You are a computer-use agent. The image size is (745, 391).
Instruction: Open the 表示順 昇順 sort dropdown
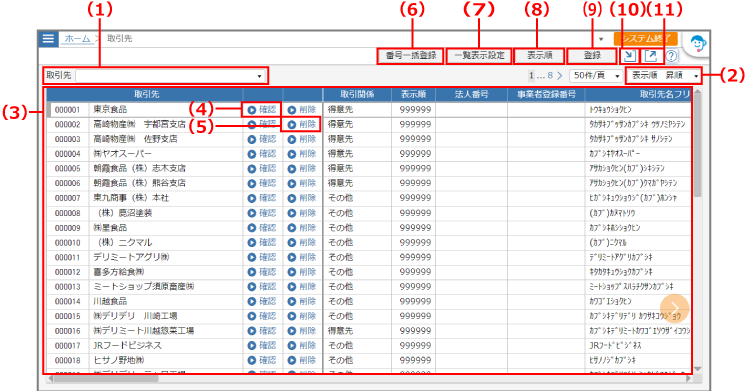[x=664, y=76]
